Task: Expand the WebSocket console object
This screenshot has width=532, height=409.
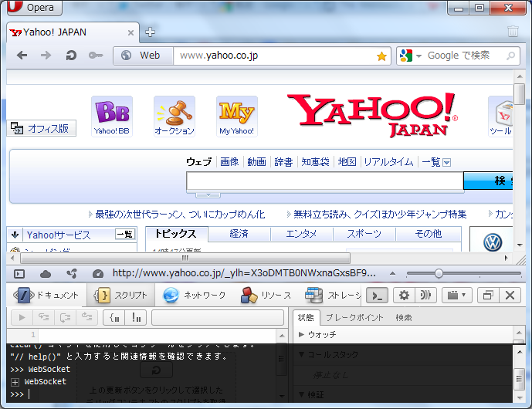Action: point(15,382)
